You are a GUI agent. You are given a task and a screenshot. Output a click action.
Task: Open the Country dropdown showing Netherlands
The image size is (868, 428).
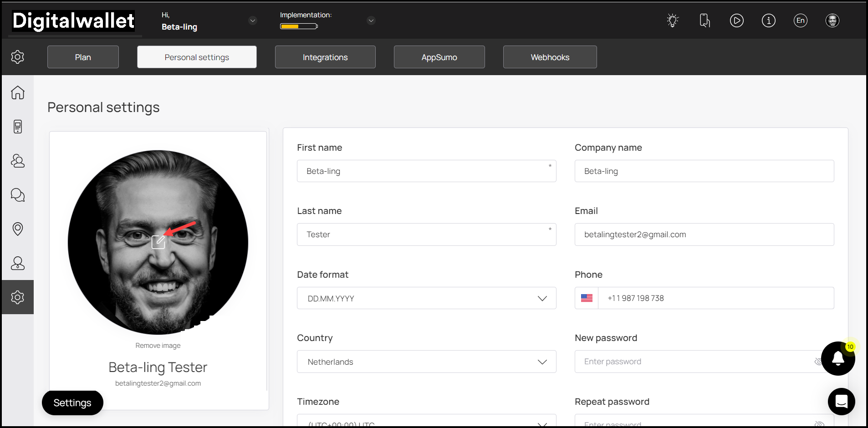pyautogui.click(x=426, y=362)
